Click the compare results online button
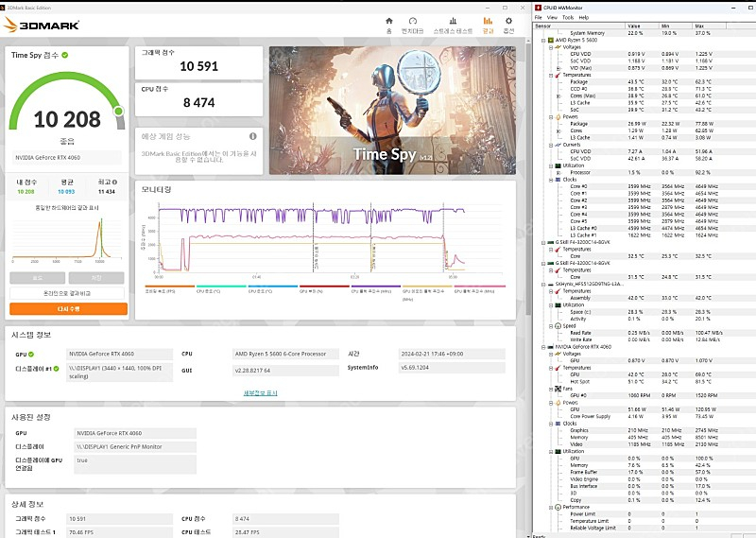Image resolution: width=756 pixels, height=538 pixels. tap(67, 293)
